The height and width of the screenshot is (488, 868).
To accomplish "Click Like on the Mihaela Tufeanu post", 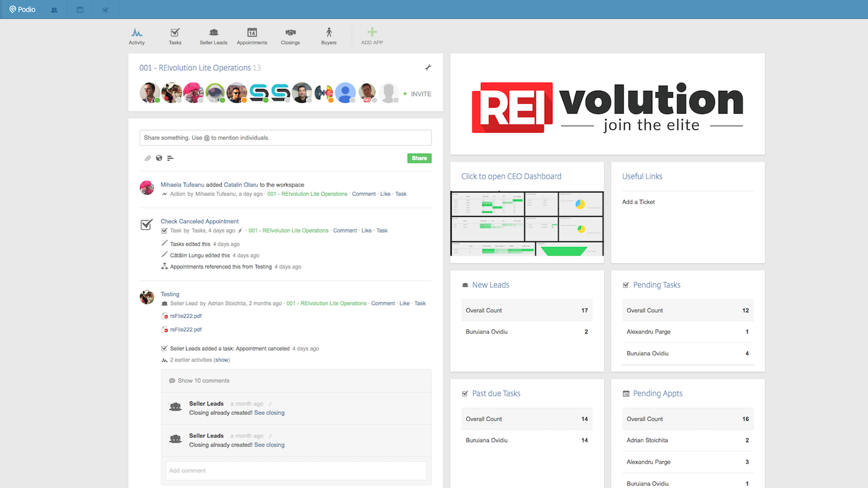I will (385, 194).
